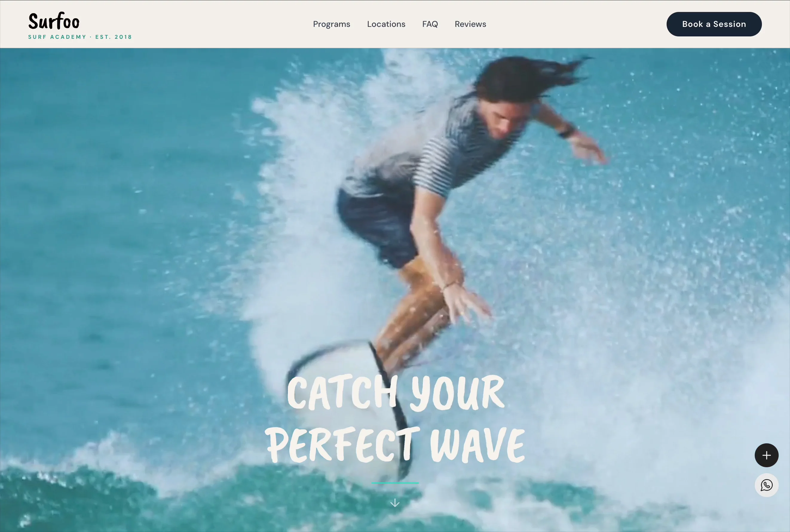Open the Programs menu item
Image resolution: width=790 pixels, height=532 pixels.
coord(331,24)
